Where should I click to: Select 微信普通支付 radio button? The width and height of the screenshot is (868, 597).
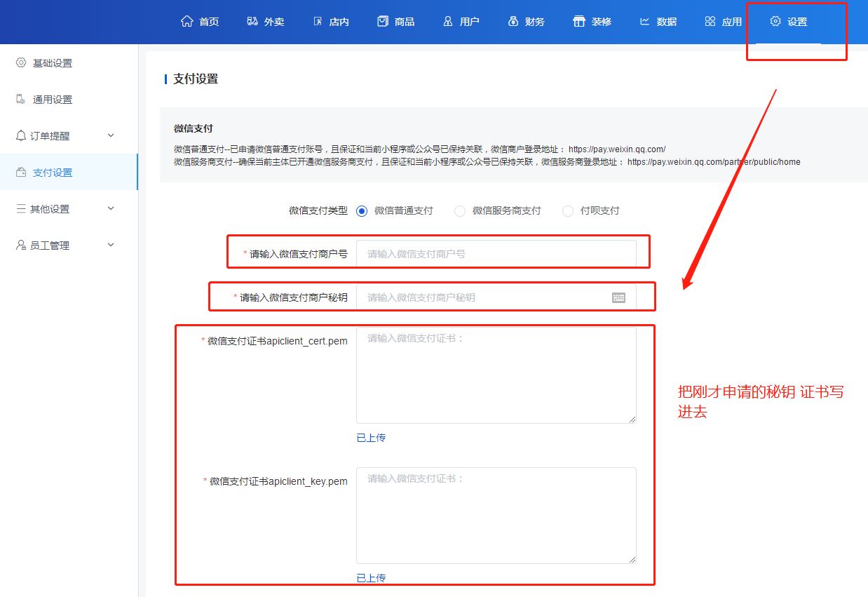coord(362,211)
